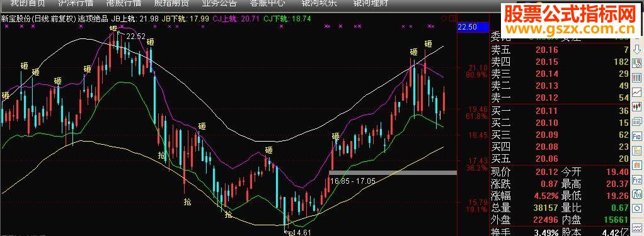The image size is (644, 236).
Task: Select the 卖二 row price 20.13
Action: click(x=546, y=86)
